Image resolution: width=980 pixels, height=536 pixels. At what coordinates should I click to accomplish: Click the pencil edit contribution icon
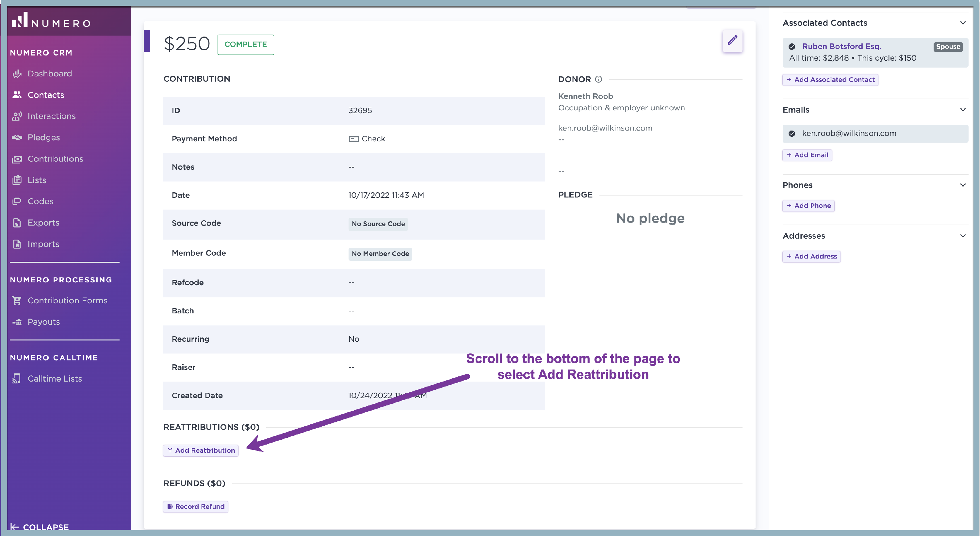pos(732,41)
